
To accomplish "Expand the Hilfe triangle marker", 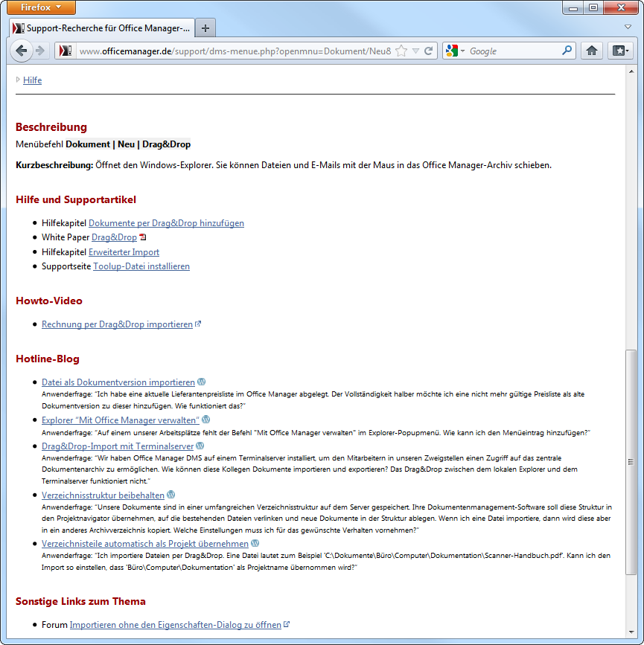I will (x=18, y=80).
